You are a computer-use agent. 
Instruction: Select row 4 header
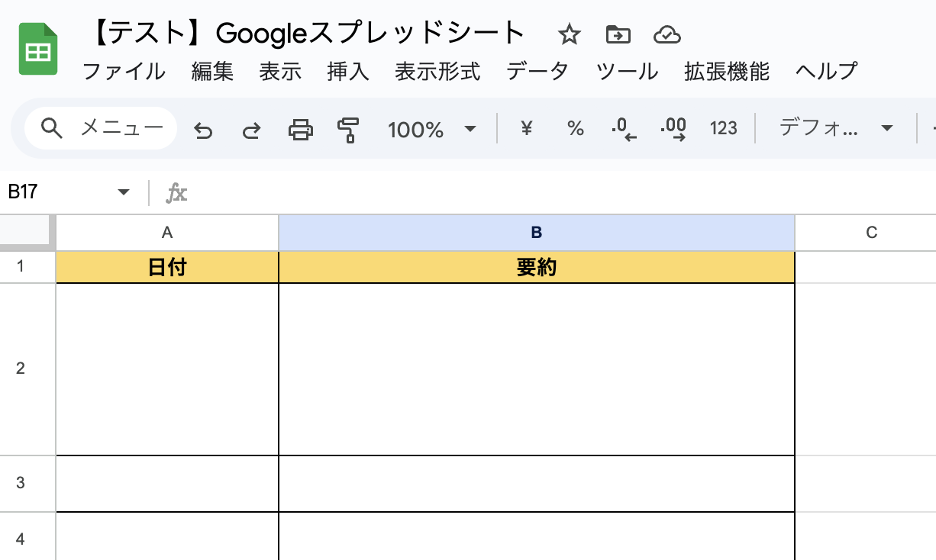point(27,537)
